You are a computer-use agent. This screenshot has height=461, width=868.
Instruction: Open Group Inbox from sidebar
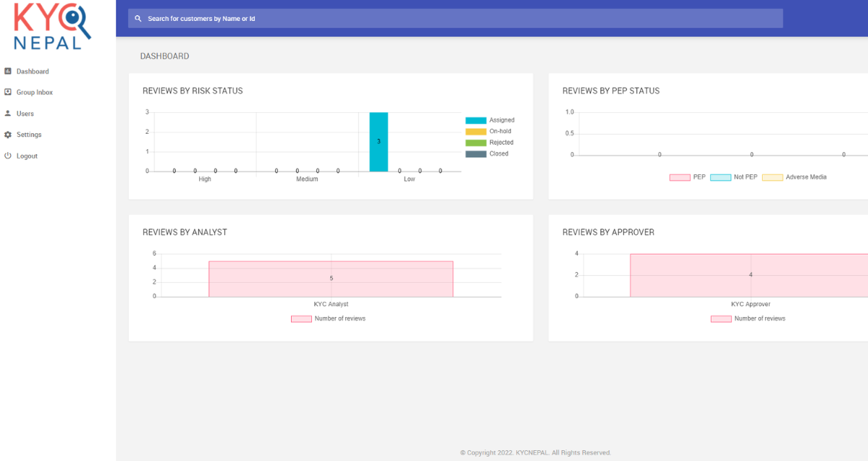click(x=35, y=93)
